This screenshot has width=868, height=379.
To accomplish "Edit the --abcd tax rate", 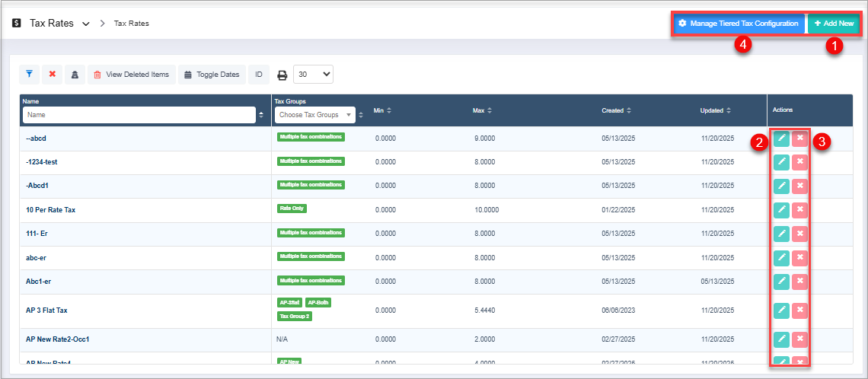I will click(781, 139).
